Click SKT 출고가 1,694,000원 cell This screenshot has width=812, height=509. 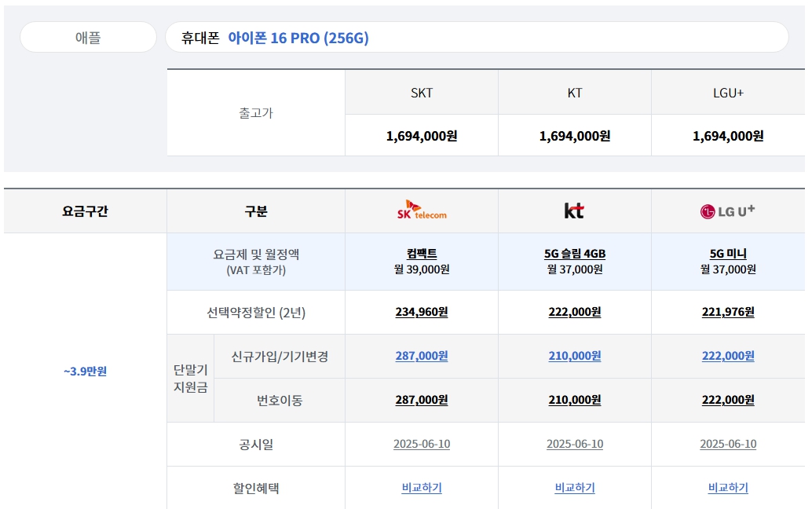422,136
